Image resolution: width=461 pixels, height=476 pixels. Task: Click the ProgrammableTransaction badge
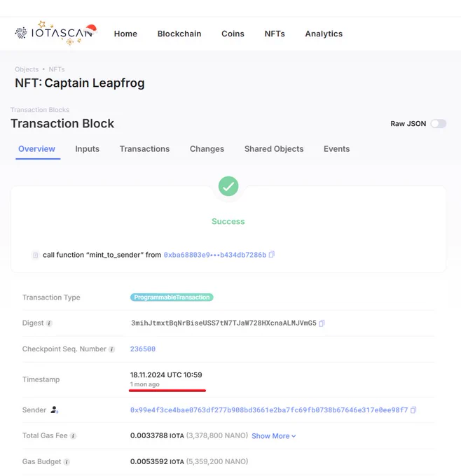coord(172,297)
